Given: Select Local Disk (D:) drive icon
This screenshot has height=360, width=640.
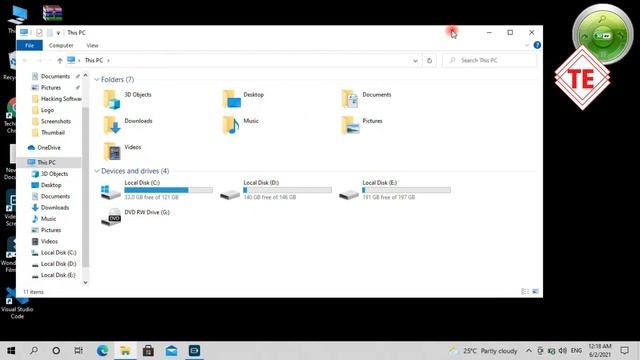Looking at the screenshot, I should click(x=230, y=194).
